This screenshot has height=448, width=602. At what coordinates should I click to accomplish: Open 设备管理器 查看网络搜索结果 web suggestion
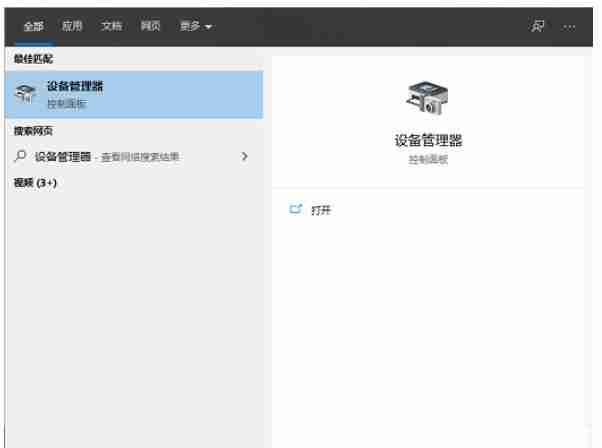point(108,157)
